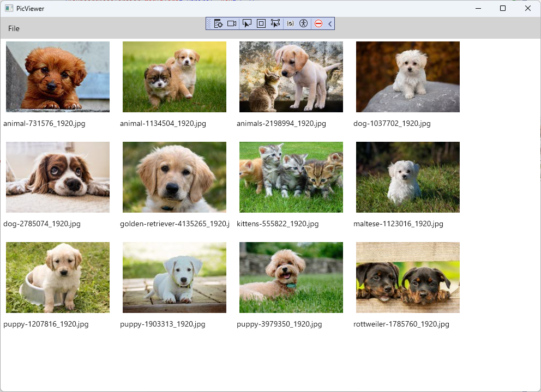Image resolution: width=541 pixels, height=392 pixels.
Task: Click the PicViewer app icon in title bar
Action: coord(9,8)
